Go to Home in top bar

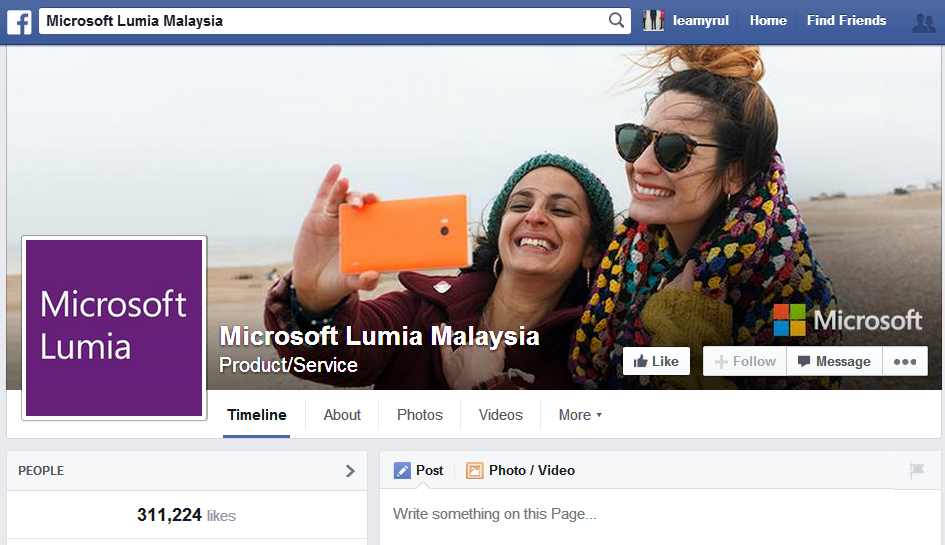(x=767, y=21)
